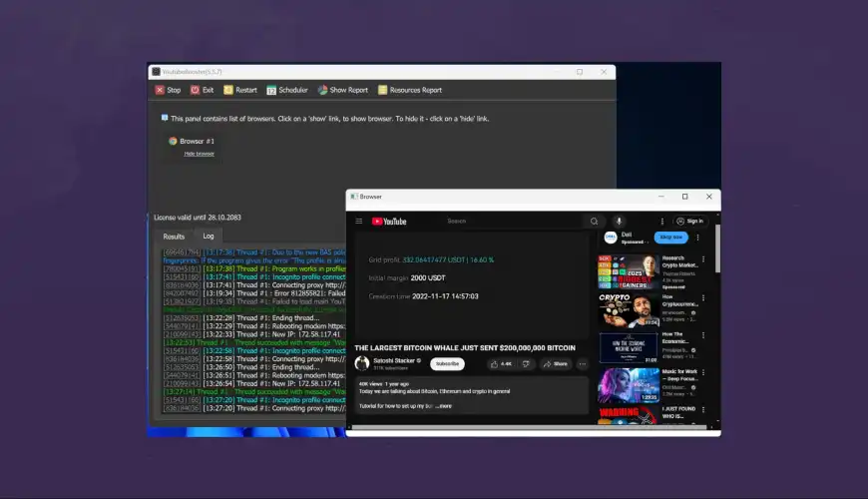Click the Hide browser link

pyautogui.click(x=199, y=154)
